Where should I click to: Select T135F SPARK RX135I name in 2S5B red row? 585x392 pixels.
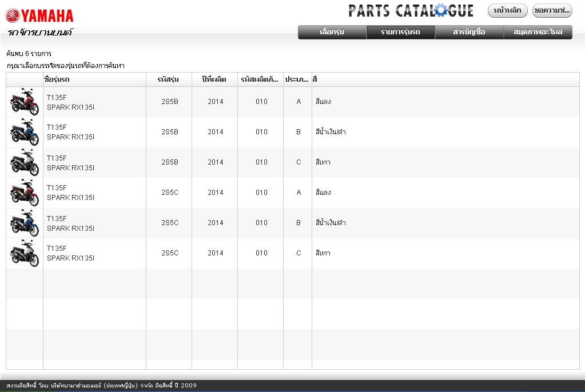point(70,102)
